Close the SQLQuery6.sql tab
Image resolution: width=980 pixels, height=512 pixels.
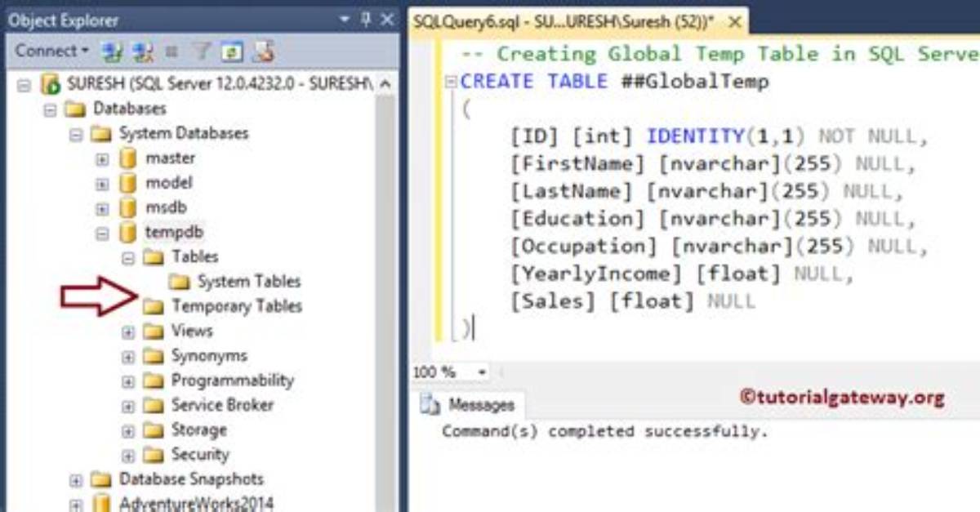click(x=734, y=22)
